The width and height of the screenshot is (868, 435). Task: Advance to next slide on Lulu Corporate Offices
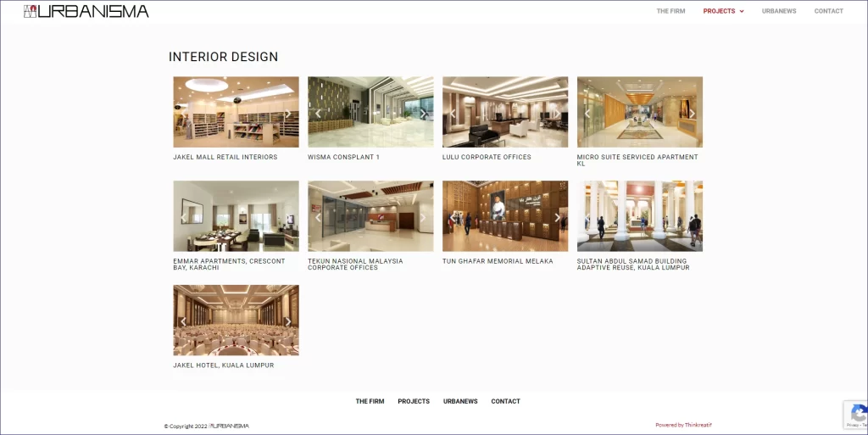(557, 114)
